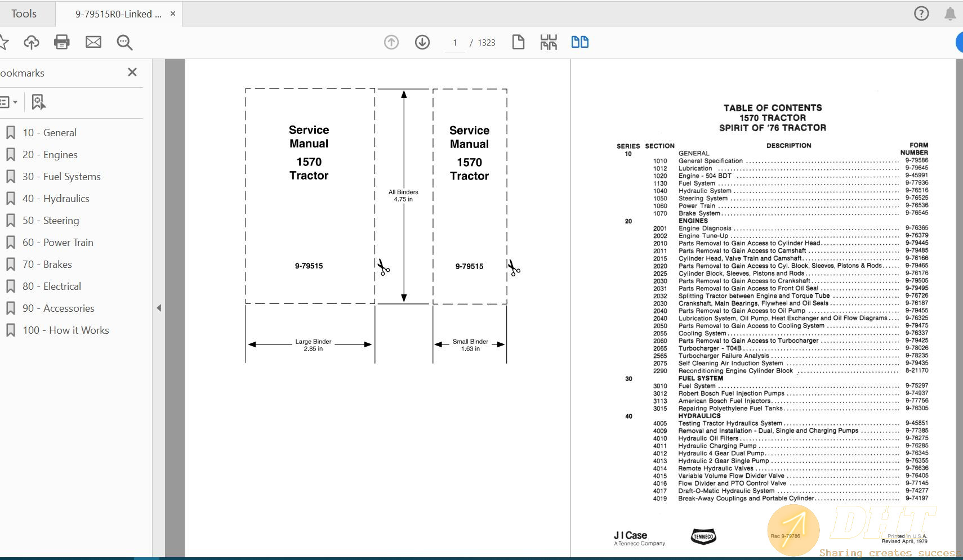Image resolution: width=963 pixels, height=560 pixels.
Task: Switch to single page view
Action: pyautogui.click(x=519, y=42)
